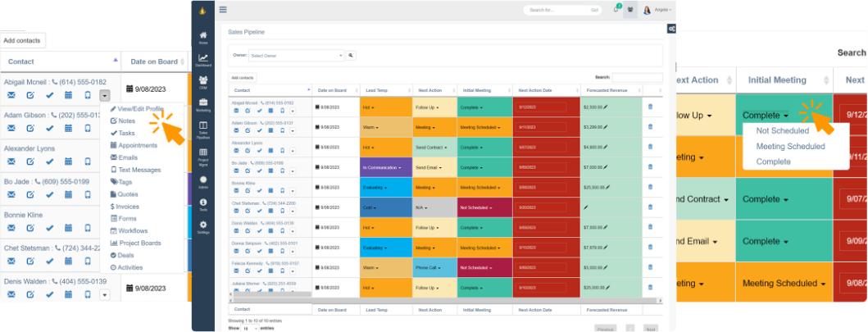
Task: Click trash icon in Juliana Werner row
Action: [651, 287]
